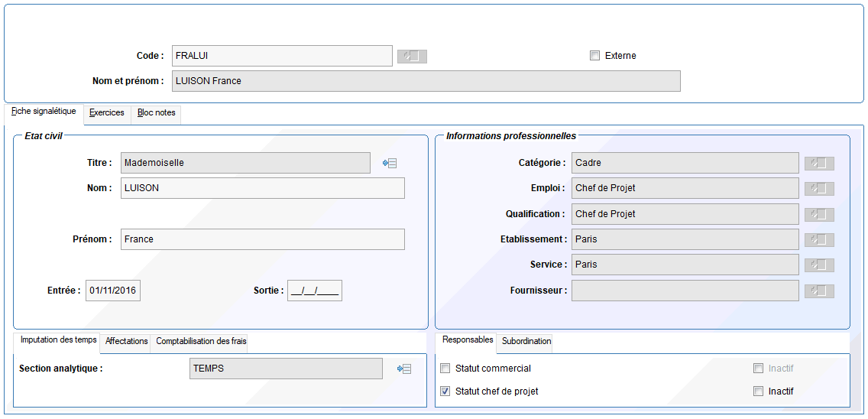
Task: Open the list icon next to Titre
Action: [x=390, y=163]
